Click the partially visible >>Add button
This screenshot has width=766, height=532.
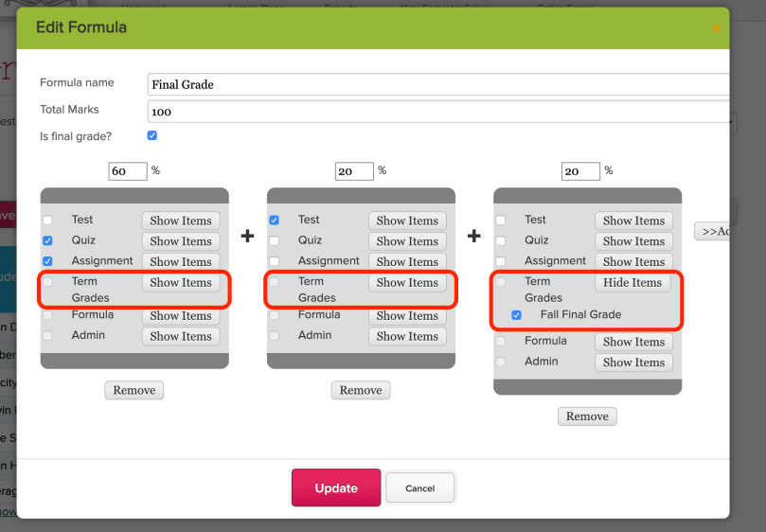pyautogui.click(x=712, y=231)
